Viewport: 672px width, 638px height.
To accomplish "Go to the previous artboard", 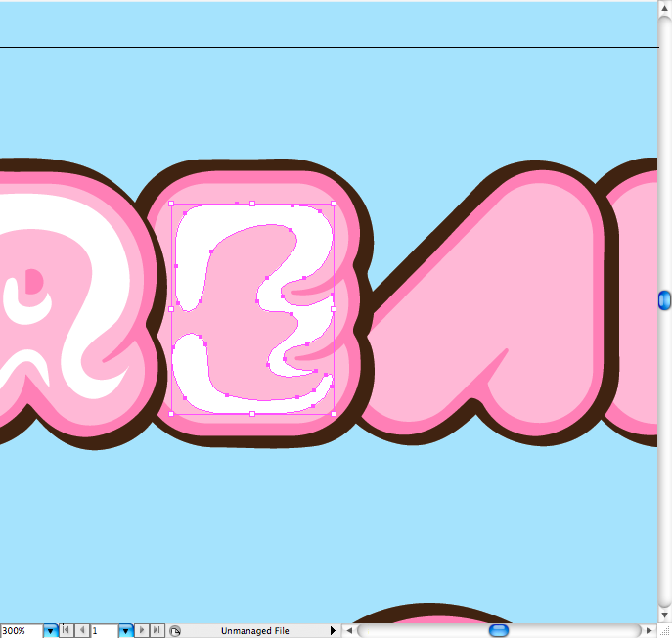I will tap(80, 631).
